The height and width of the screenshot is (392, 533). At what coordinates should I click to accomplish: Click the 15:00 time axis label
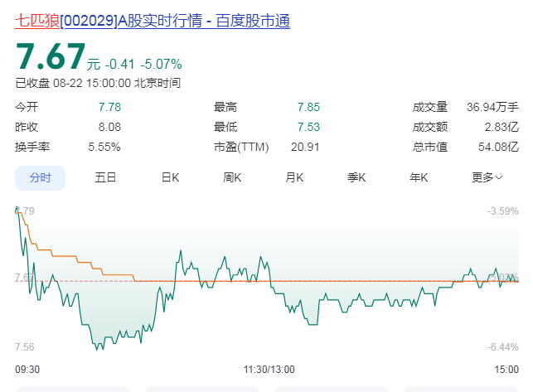[x=506, y=370]
